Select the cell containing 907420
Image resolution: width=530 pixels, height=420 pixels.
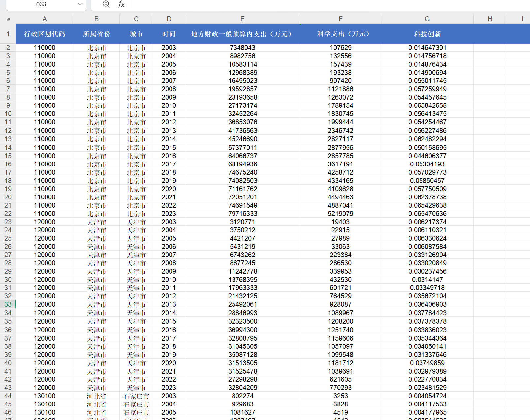coord(340,81)
